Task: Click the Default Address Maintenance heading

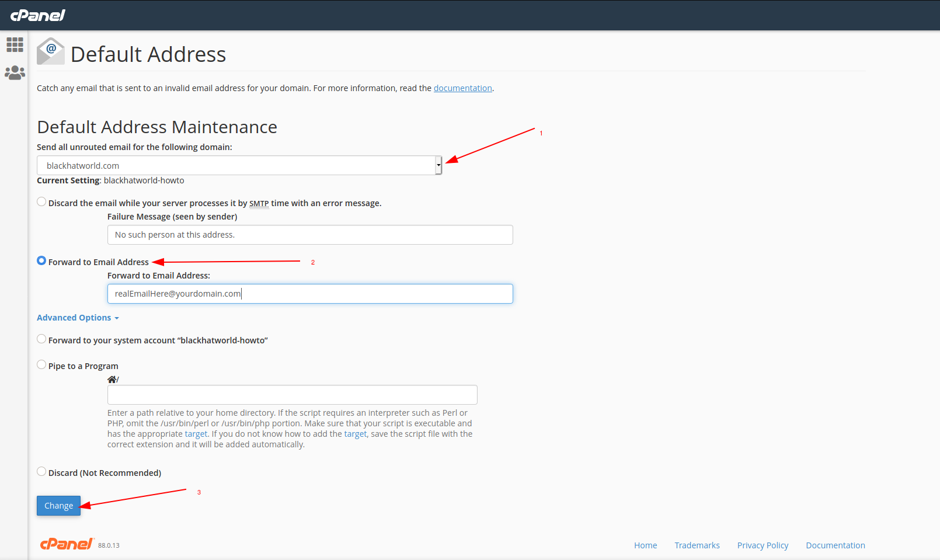Action: tap(157, 127)
